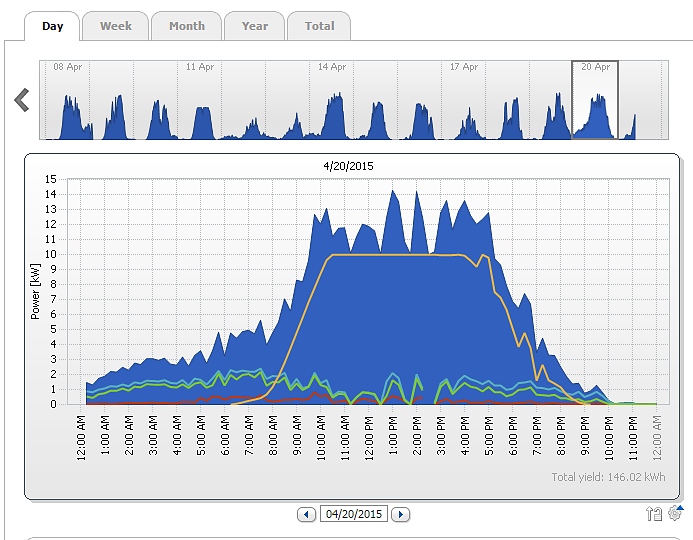Screen dimensions: 693x540
Task: Go to previous day using left arrow button
Action: point(306,514)
